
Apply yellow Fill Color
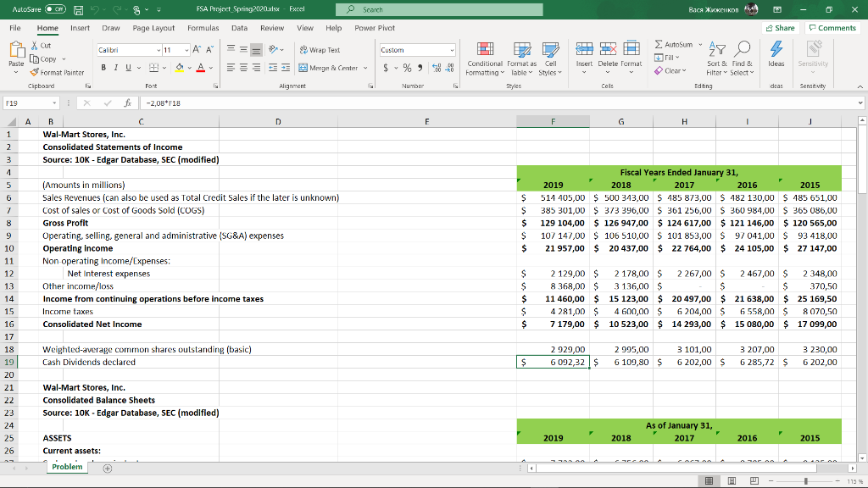click(179, 68)
